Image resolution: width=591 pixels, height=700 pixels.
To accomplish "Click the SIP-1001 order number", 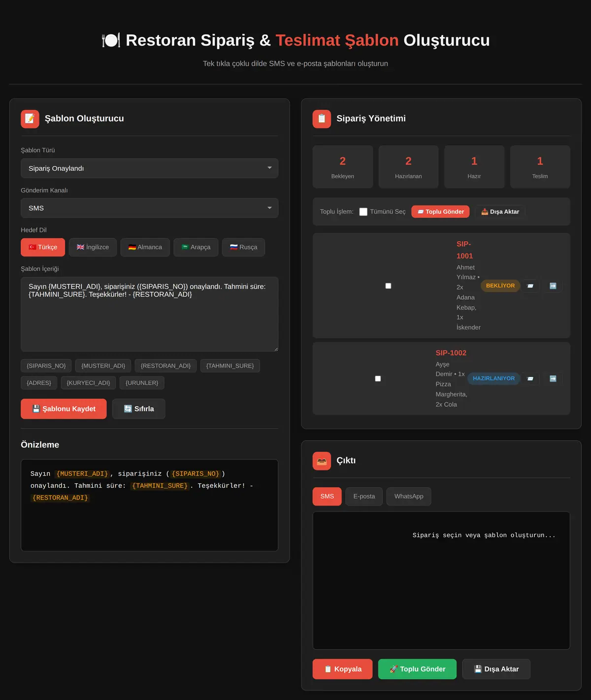I will pos(464,250).
